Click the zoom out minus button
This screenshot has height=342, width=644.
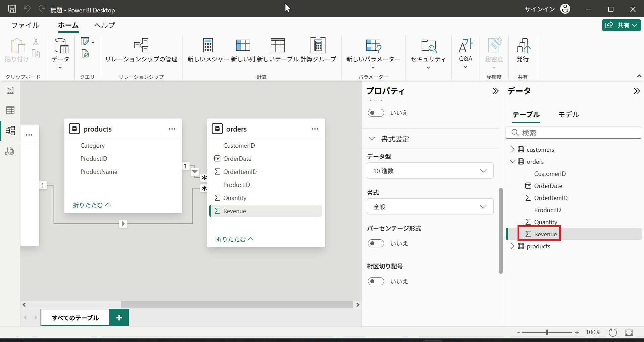[x=519, y=332]
